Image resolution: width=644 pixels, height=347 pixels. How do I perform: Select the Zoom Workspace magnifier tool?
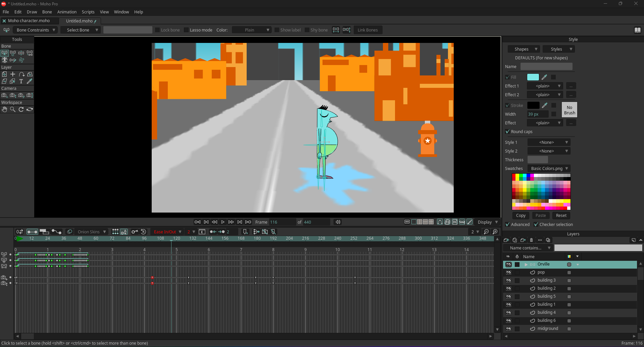click(x=13, y=109)
